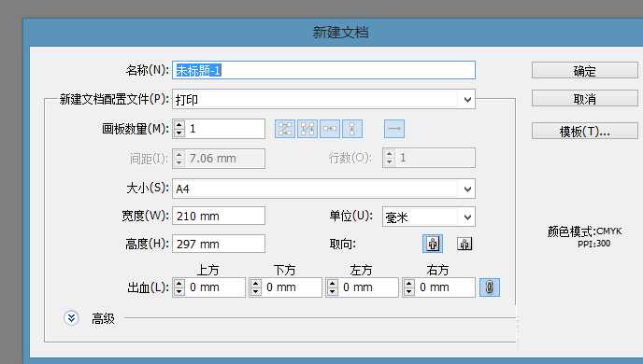Increase right bleed 右方 with up arrow

pos(408,283)
